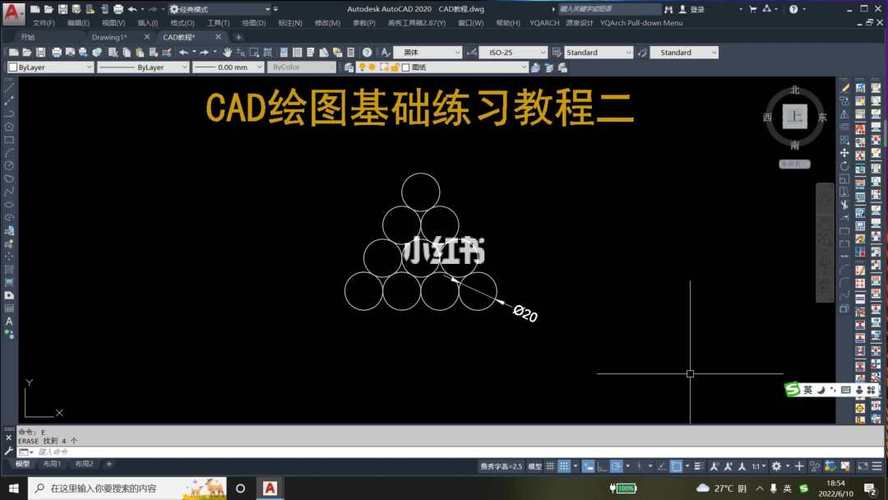Switch to the 布局1 layout tab
Image resolution: width=888 pixels, height=500 pixels.
click(x=52, y=464)
